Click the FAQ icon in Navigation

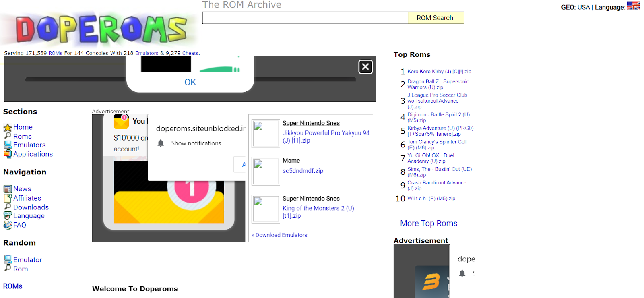coord(8,225)
